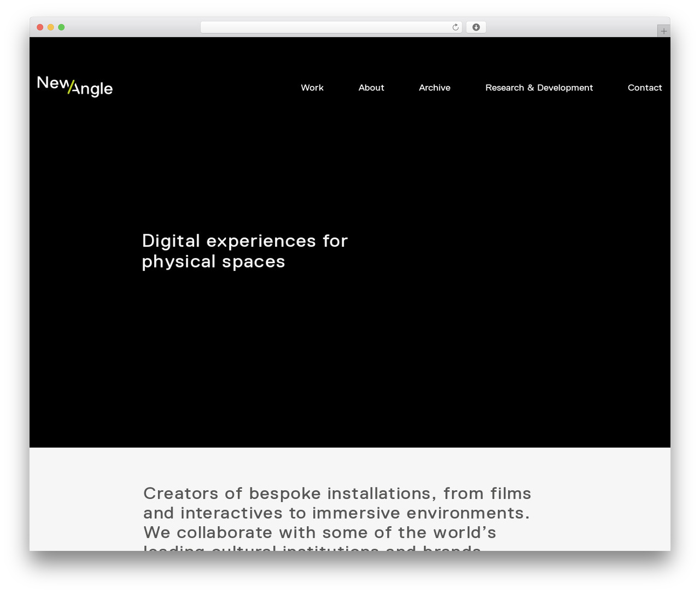Focus the browser address bar
Viewport: 700px width, 593px height.
click(x=331, y=27)
